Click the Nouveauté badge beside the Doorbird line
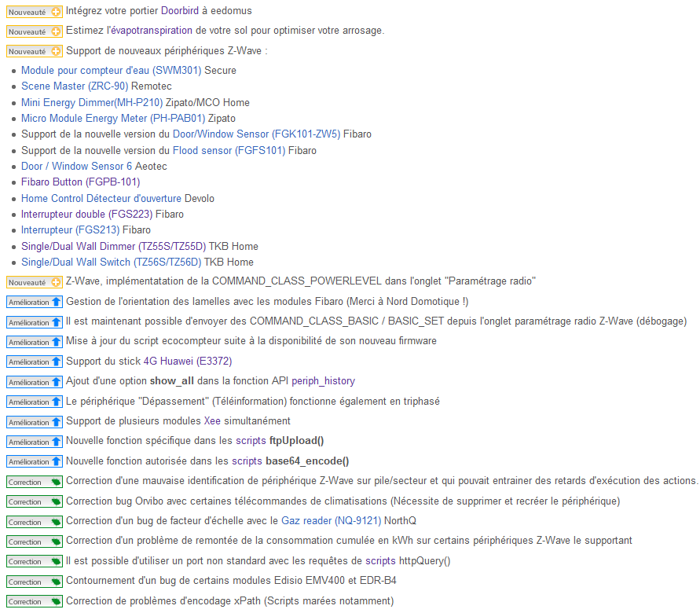This screenshot has height=613, width=700. (x=34, y=12)
